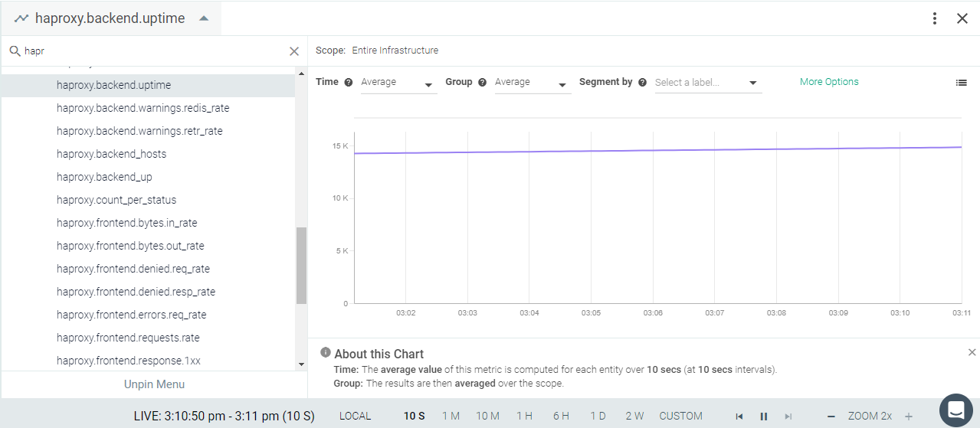Clear the metric search field
The height and width of the screenshot is (428, 980).
[x=294, y=51]
